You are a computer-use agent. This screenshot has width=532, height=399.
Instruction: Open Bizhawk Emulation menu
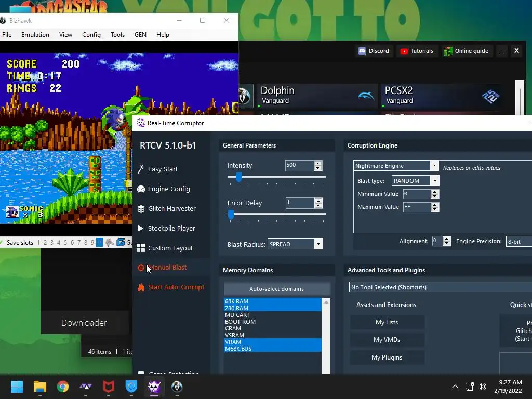[x=35, y=35]
